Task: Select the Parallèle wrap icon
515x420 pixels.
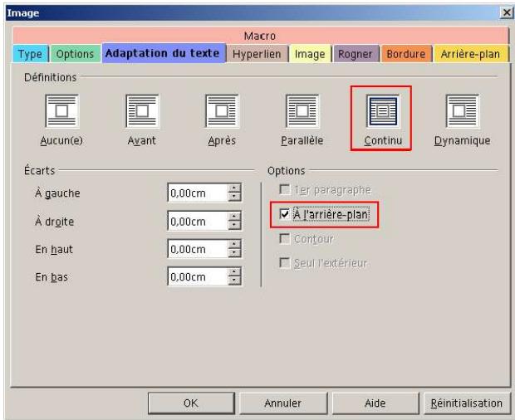Action: 302,111
